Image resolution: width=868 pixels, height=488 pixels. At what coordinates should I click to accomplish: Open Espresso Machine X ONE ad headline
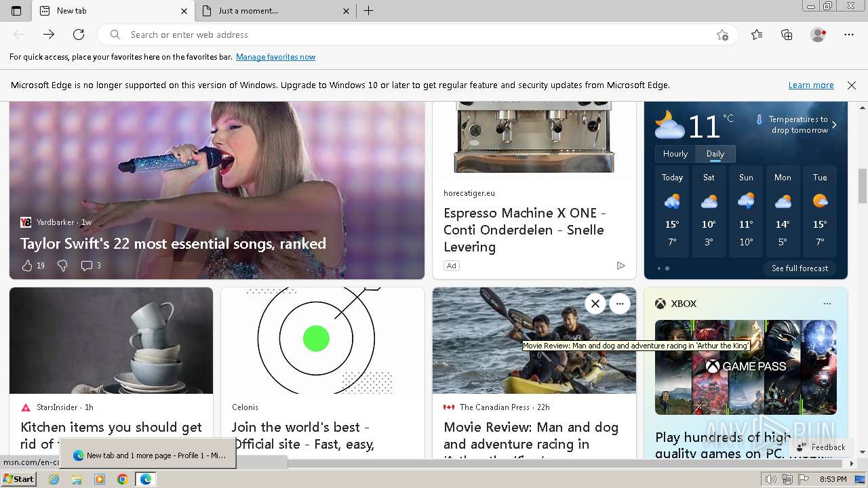tap(525, 230)
